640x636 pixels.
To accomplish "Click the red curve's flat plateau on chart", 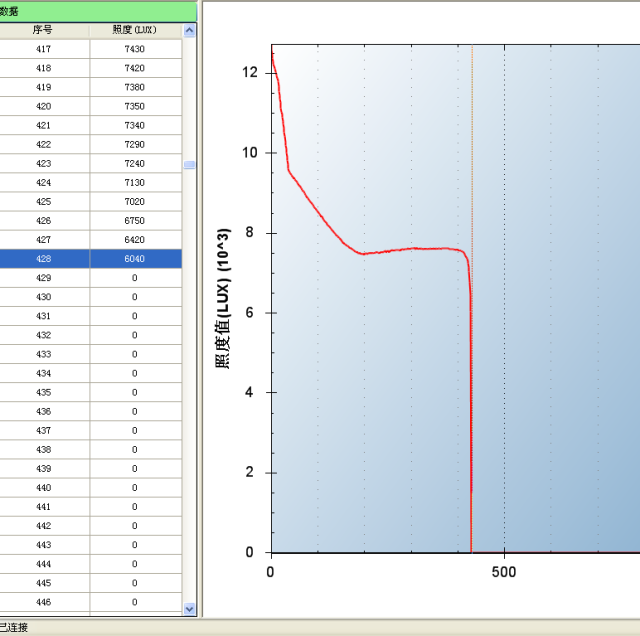I will 410,248.
